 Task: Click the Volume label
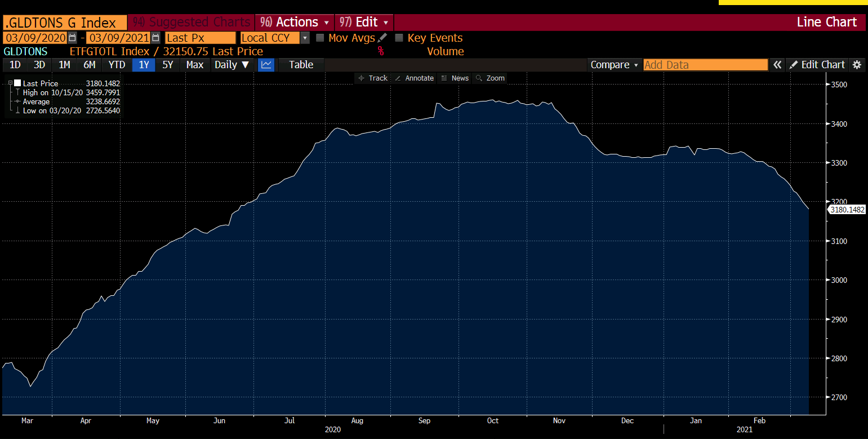click(446, 51)
